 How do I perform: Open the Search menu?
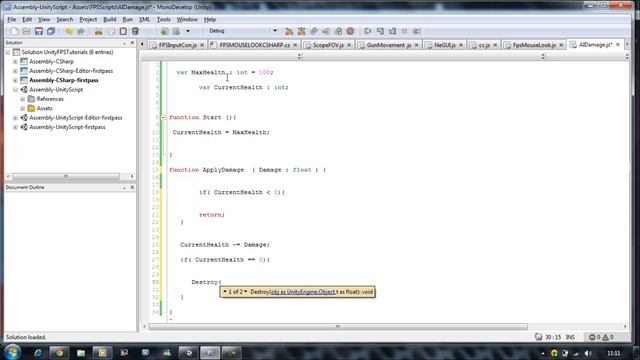(x=64, y=19)
